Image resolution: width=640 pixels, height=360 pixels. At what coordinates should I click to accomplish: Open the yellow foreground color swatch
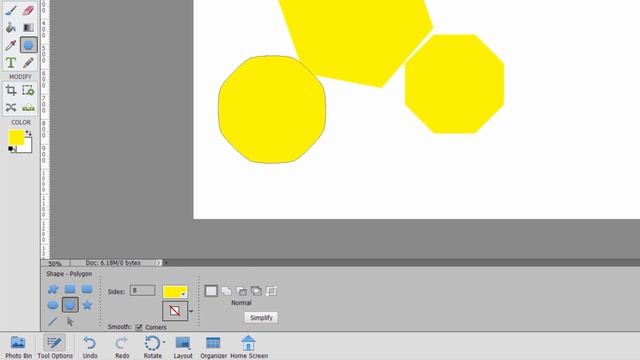(x=16, y=138)
